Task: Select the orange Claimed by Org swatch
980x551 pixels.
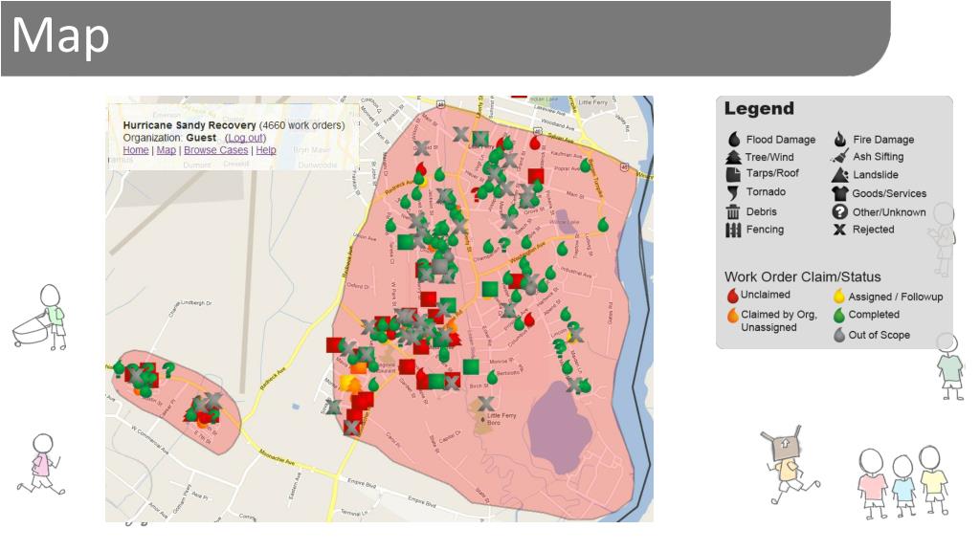Action: (732, 315)
